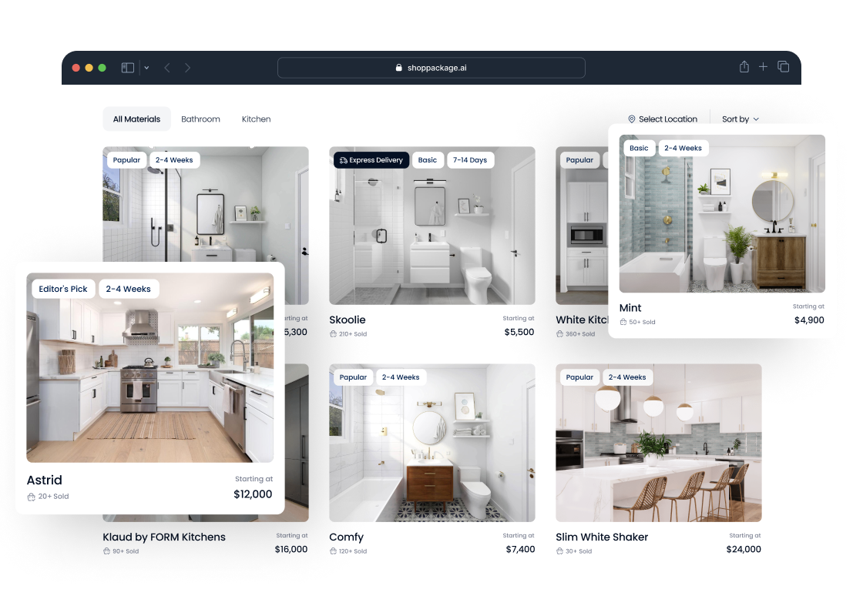The height and width of the screenshot is (616, 863).
Task: Show tab overview icon in browser
Action: [783, 67]
